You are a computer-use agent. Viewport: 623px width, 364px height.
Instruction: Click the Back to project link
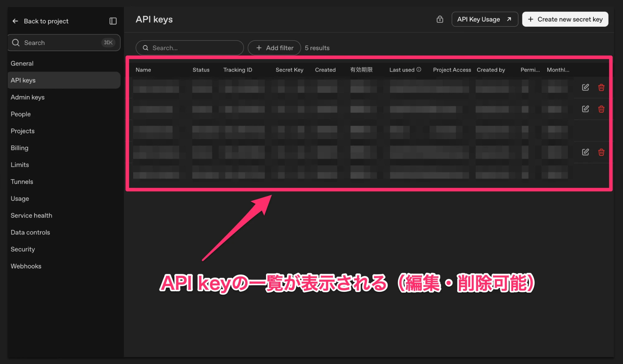[46, 21]
